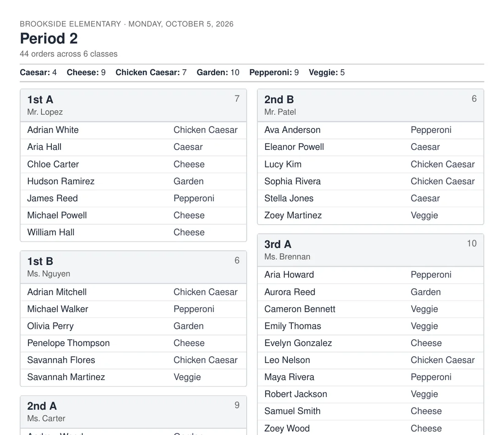Select teacher name Ms. Carter
504x435 pixels.
click(x=46, y=418)
